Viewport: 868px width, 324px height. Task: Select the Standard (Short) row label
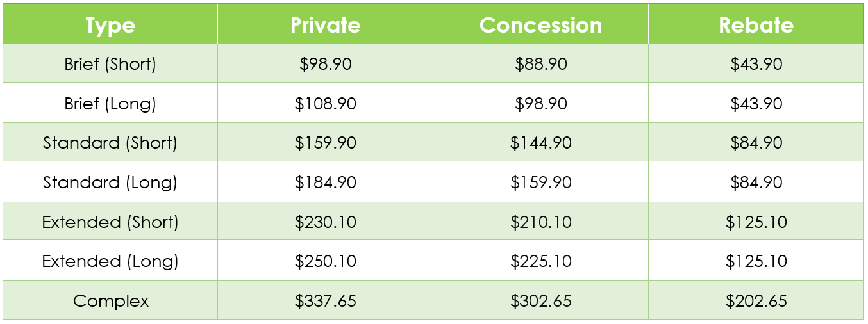[110, 143]
